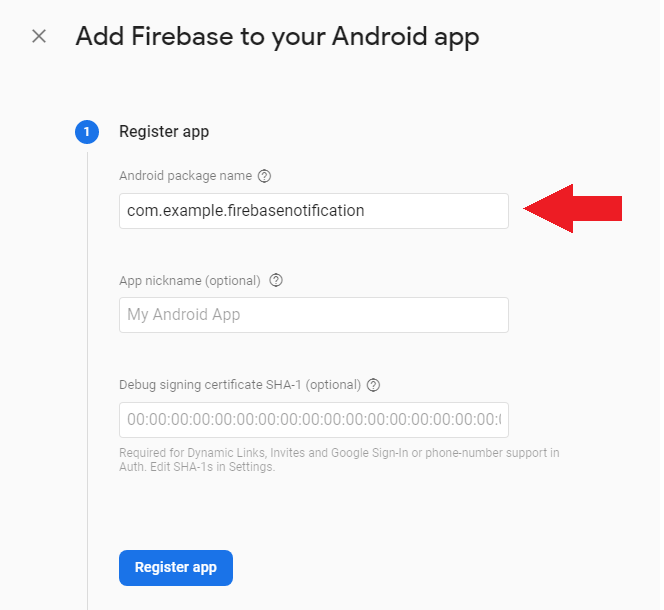Click the 'Required for Dynamic Links' hint line
Screen dimensions: 664x610
pos(339,453)
